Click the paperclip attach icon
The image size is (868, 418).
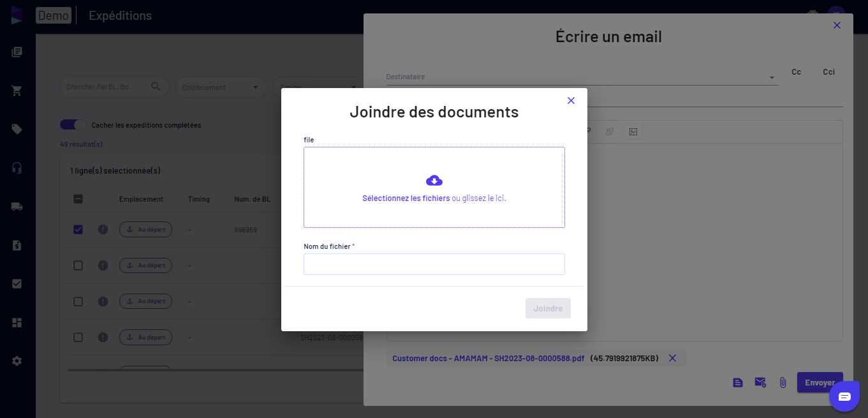(783, 382)
